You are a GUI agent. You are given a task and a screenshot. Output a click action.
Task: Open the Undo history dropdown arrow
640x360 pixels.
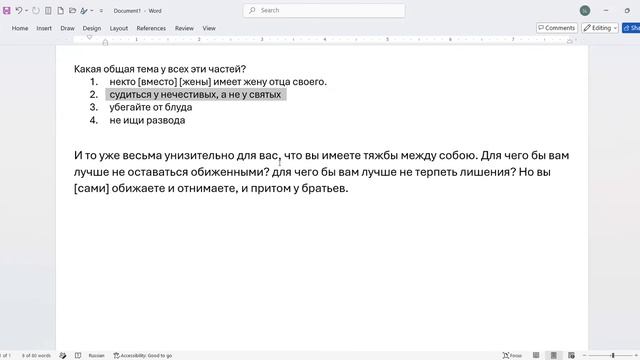(27, 11)
